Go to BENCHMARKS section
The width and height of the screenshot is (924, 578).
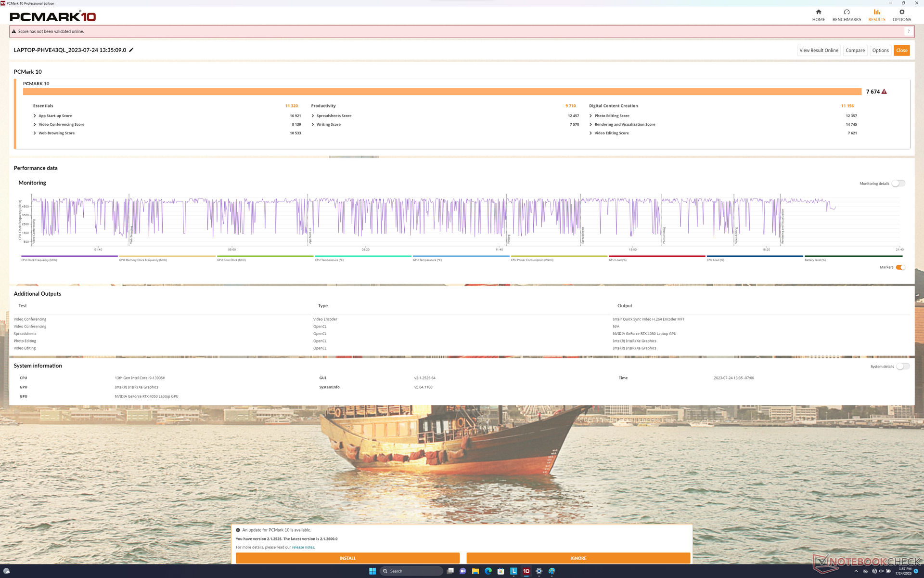click(847, 15)
